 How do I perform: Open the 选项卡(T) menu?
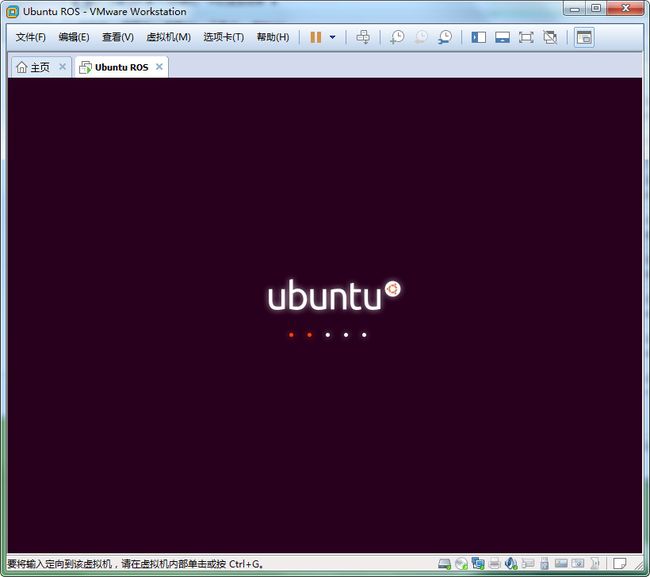tap(223, 37)
